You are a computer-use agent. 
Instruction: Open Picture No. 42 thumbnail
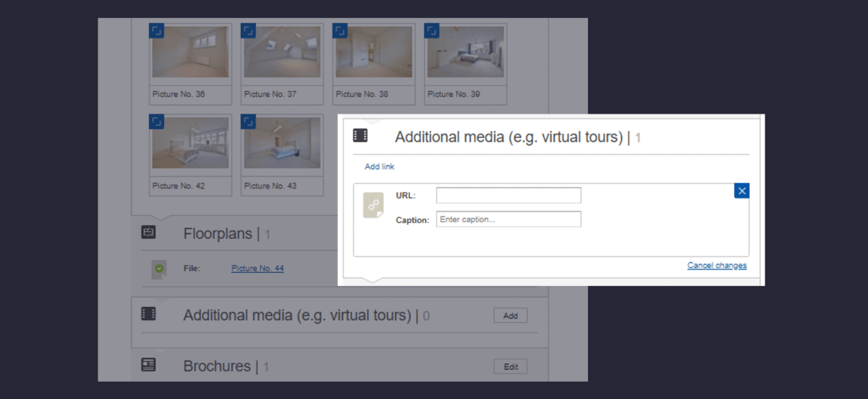(191, 143)
